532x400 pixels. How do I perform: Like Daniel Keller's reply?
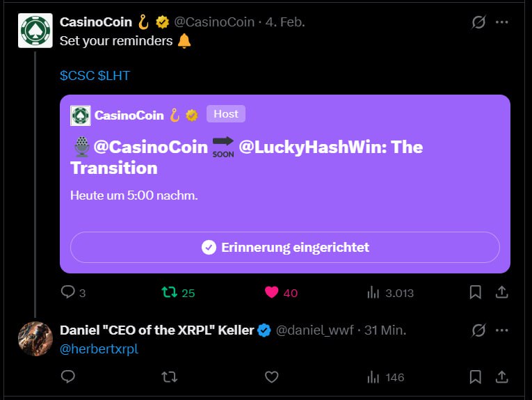pyautogui.click(x=272, y=377)
